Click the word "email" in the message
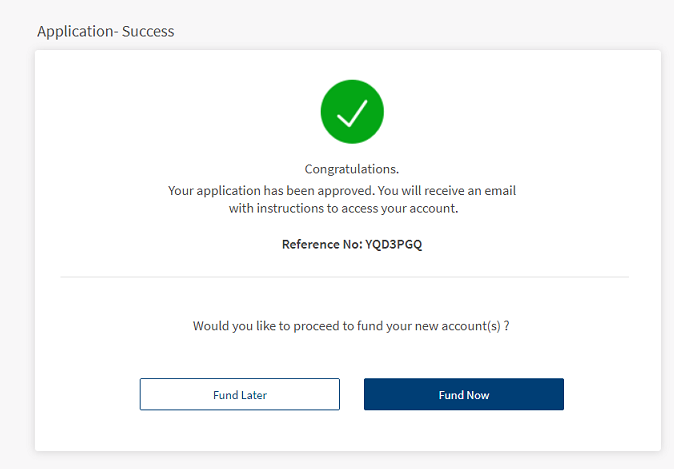The image size is (674, 469). [x=500, y=190]
